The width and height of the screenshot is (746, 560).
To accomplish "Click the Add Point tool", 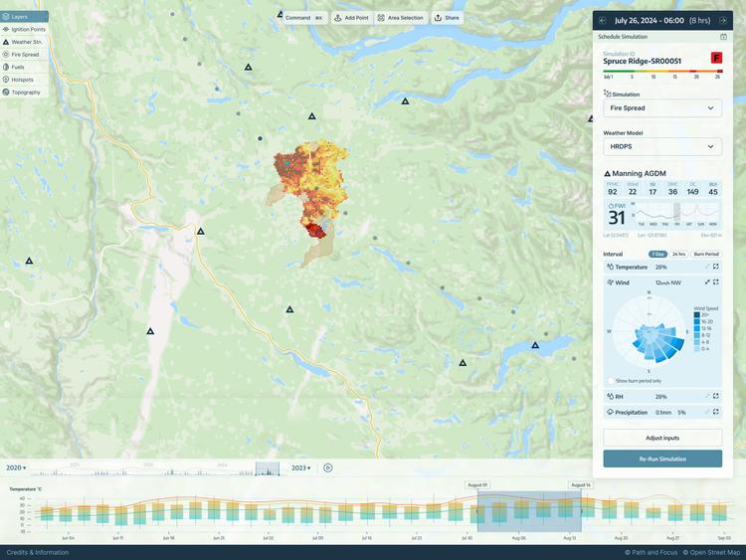I will tap(350, 18).
